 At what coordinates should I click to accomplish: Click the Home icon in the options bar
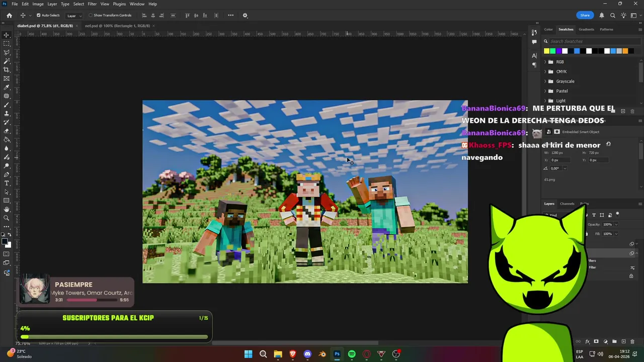[9, 16]
